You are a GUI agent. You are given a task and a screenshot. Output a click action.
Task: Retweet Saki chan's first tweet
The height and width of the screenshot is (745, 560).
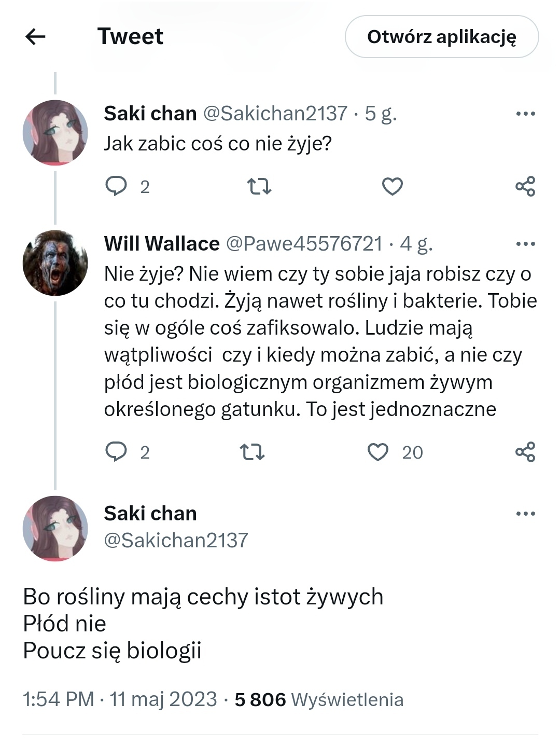pos(259,186)
